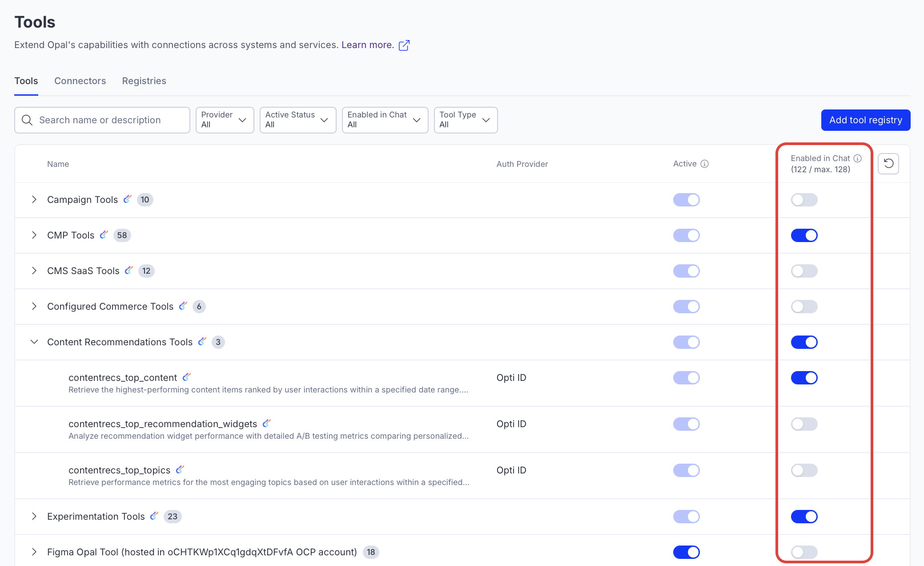Click the Add tool registry button
924x566 pixels.
tap(865, 120)
